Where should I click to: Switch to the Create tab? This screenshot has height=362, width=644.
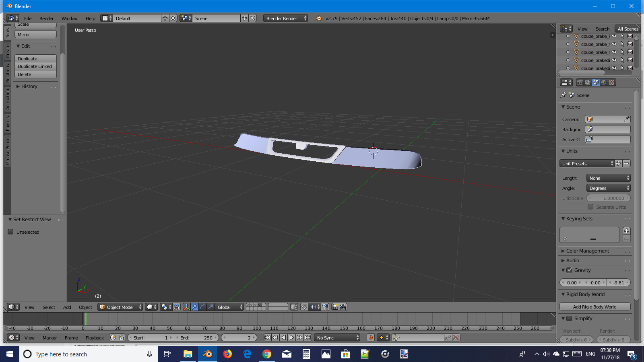[7, 51]
